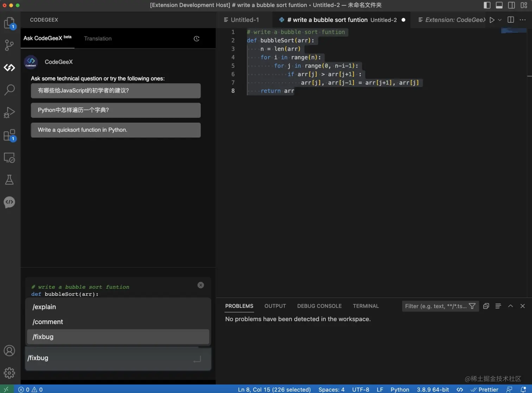
Task: Send the /fixbug message with enter icon
Action: [197, 359]
